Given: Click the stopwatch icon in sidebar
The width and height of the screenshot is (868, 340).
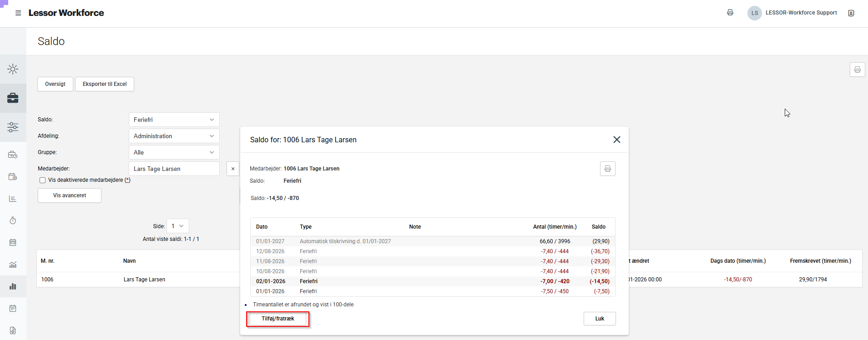Looking at the screenshot, I should pyautogui.click(x=13, y=220).
